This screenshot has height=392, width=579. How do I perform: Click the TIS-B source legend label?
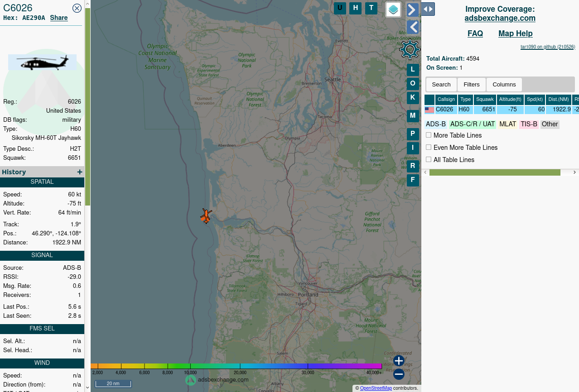pyautogui.click(x=529, y=124)
